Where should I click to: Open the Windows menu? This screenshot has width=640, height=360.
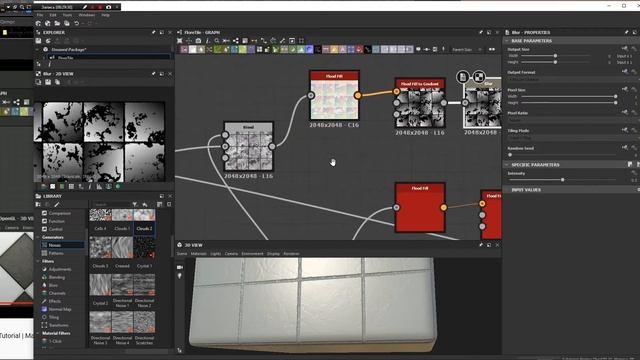[87, 15]
